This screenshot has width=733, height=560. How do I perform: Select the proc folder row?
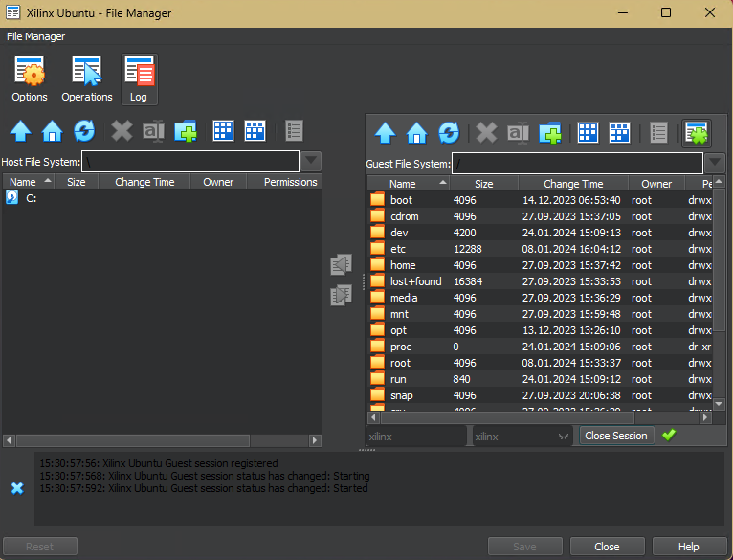click(540, 347)
